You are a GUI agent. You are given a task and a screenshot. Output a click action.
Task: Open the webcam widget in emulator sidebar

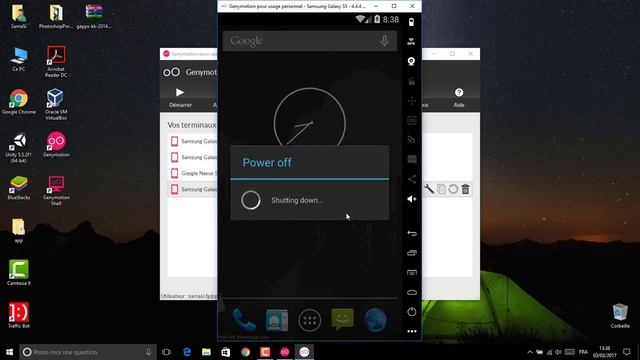coord(411,61)
